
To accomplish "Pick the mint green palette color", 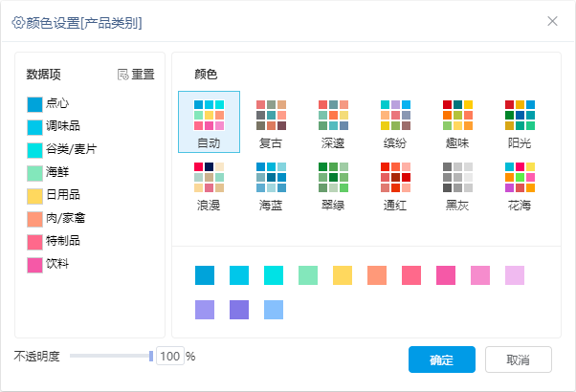I will pyautogui.click(x=308, y=275).
